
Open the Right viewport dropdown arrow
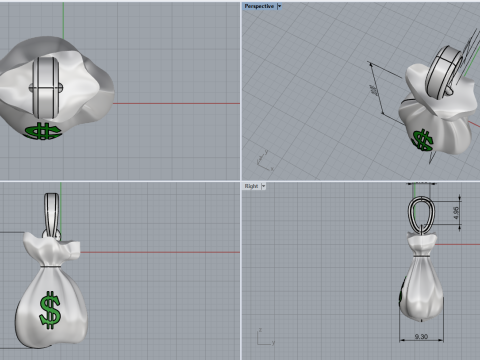263,186
